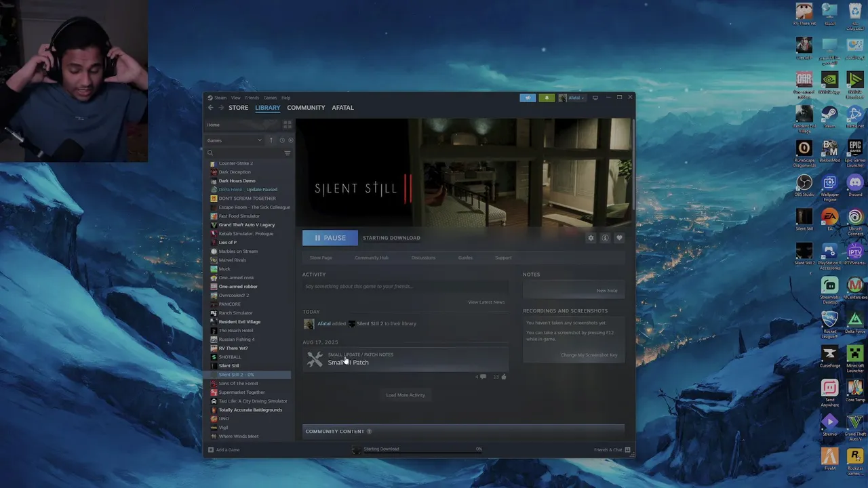Open the library advanced filter options icon
Image resolution: width=868 pixels, height=488 pixels.
pos(288,153)
